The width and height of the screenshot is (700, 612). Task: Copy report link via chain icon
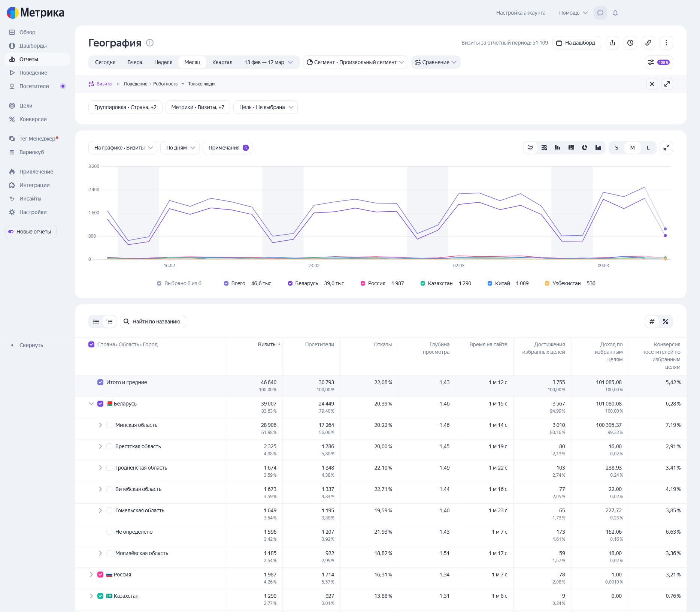coord(648,43)
